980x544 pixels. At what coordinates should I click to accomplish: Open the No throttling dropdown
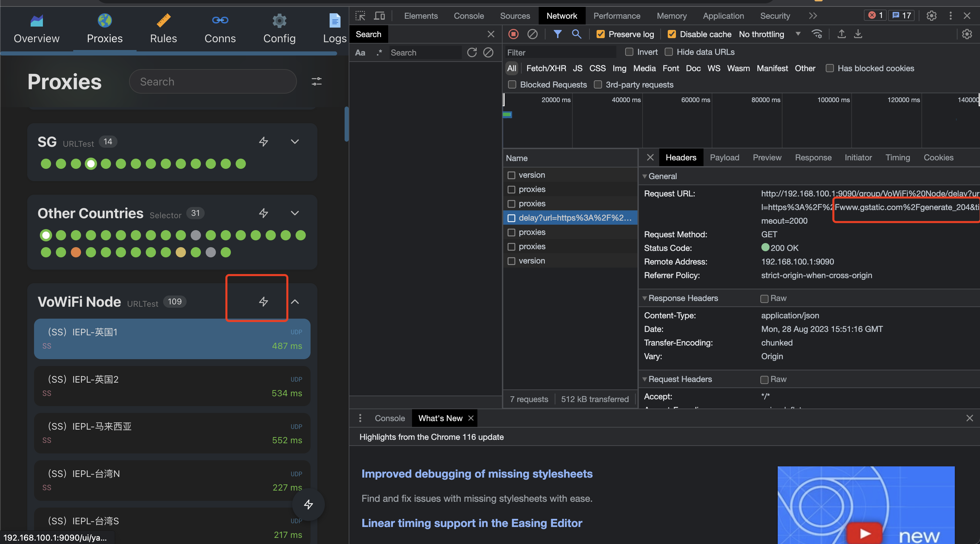click(x=769, y=34)
